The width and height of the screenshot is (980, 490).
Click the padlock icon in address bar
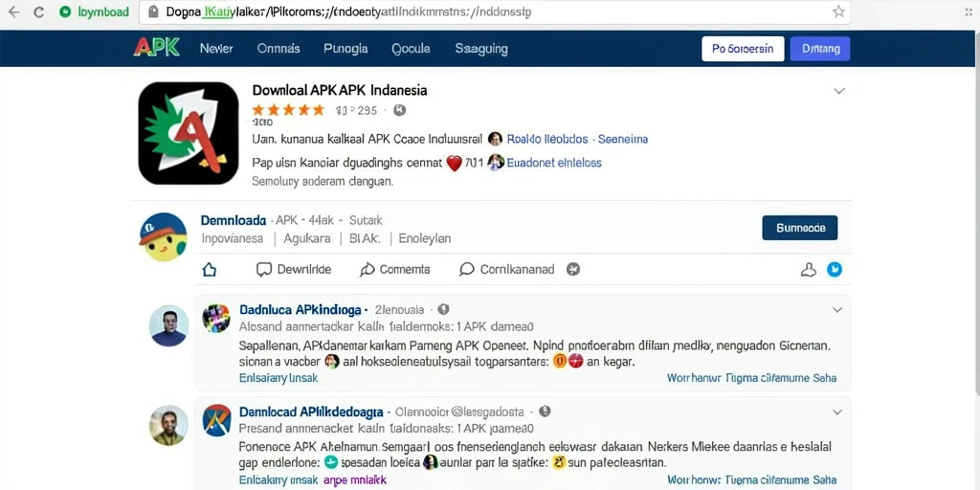pyautogui.click(x=153, y=11)
